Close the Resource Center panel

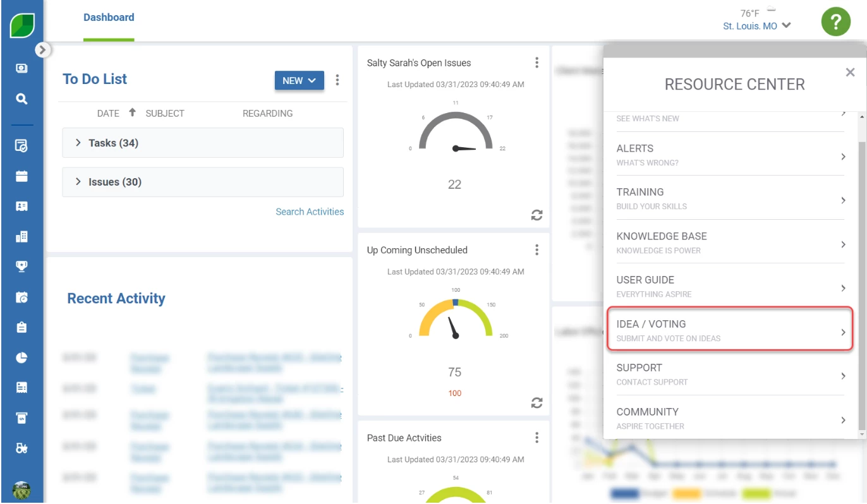click(850, 72)
